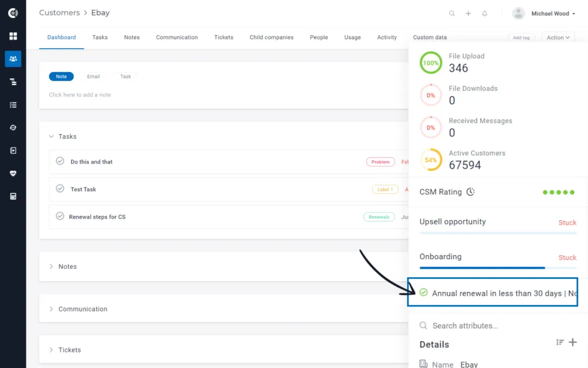The height and width of the screenshot is (368, 588).
Task: Click the app logo in sidebar
Action: point(13,13)
